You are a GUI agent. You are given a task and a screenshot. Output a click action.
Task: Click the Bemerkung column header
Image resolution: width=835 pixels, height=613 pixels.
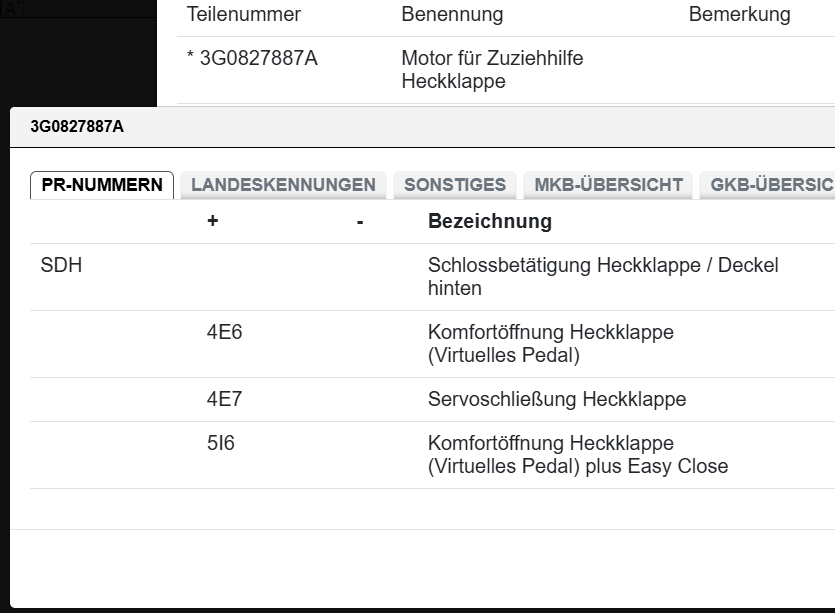(x=739, y=15)
